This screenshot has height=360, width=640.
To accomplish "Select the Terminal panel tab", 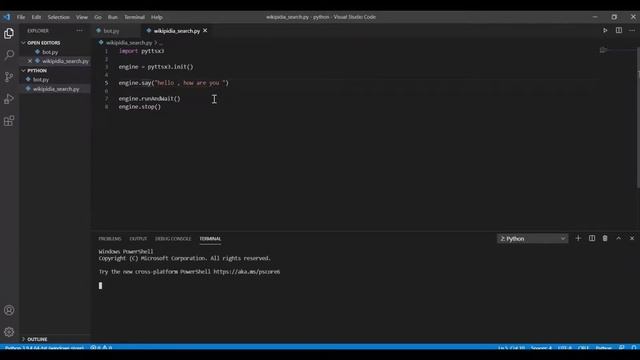I will tap(210, 239).
